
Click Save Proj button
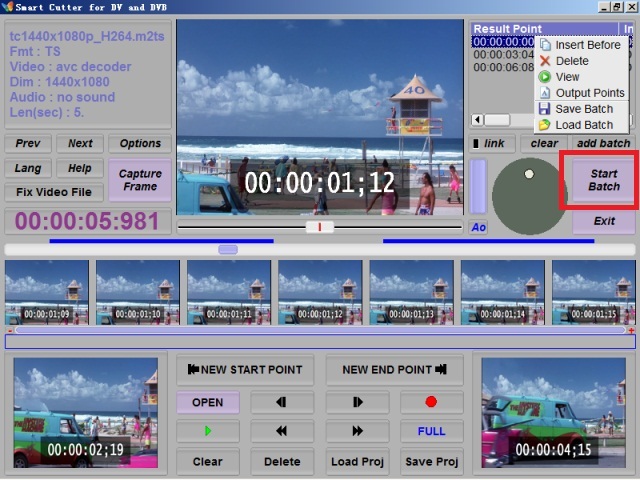[x=431, y=462]
